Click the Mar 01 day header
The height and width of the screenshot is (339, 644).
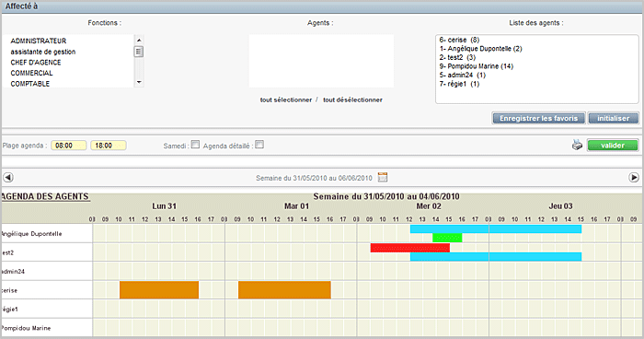296,206
